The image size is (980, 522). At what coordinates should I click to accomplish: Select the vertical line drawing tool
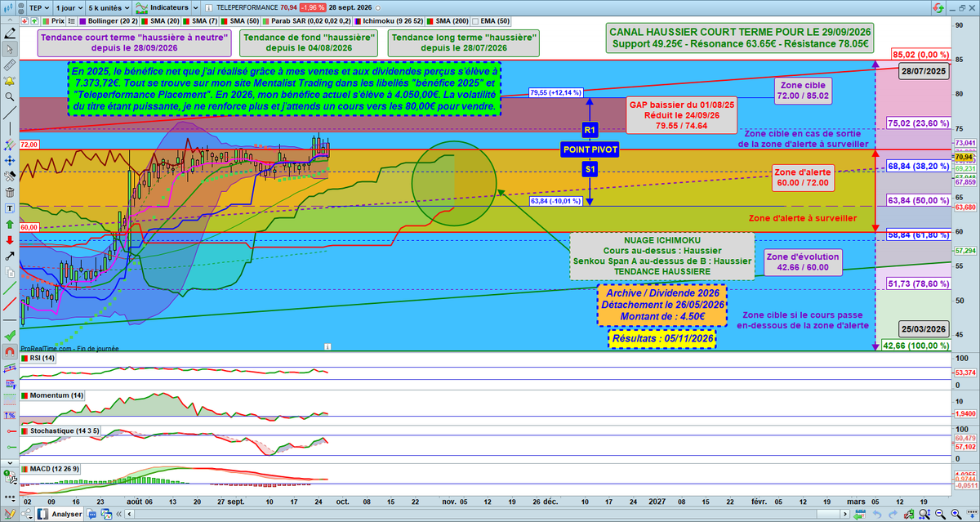click(10, 128)
